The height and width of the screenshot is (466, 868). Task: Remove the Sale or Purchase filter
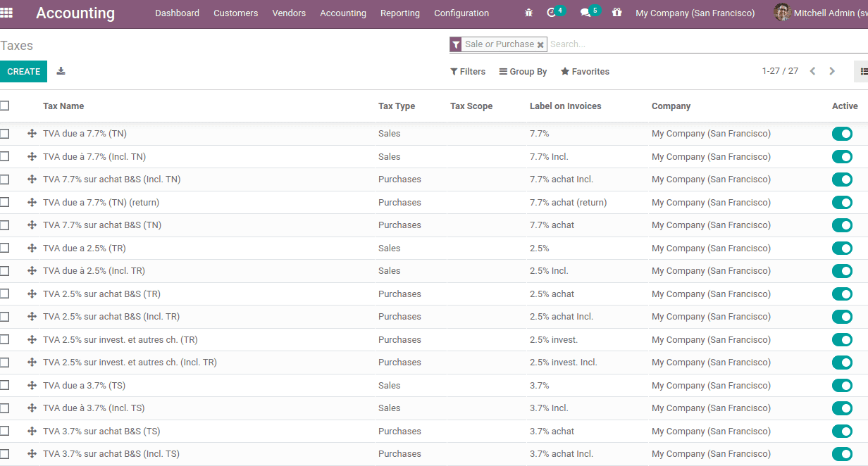click(x=540, y=44)
